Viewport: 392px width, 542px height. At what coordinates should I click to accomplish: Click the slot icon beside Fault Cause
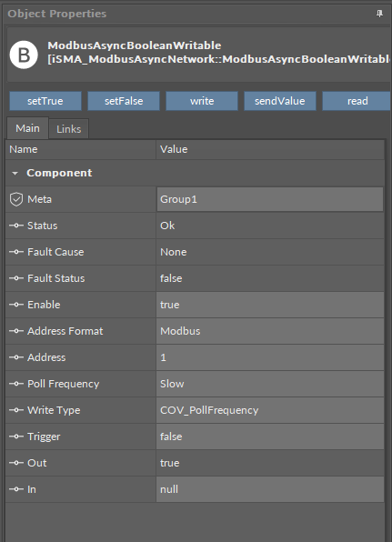(16, 252)
